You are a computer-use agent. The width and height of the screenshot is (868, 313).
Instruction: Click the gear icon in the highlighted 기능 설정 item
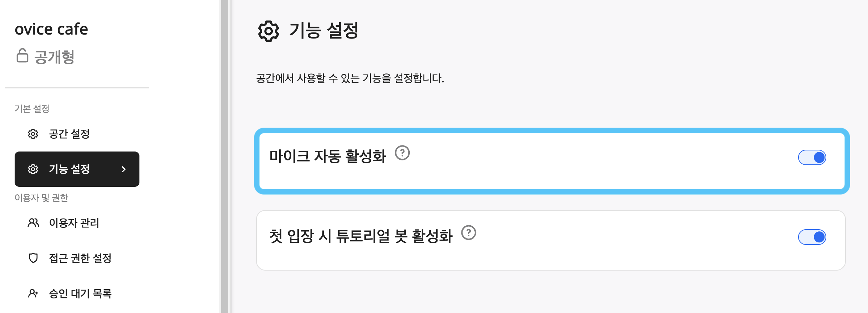point(33,169)
